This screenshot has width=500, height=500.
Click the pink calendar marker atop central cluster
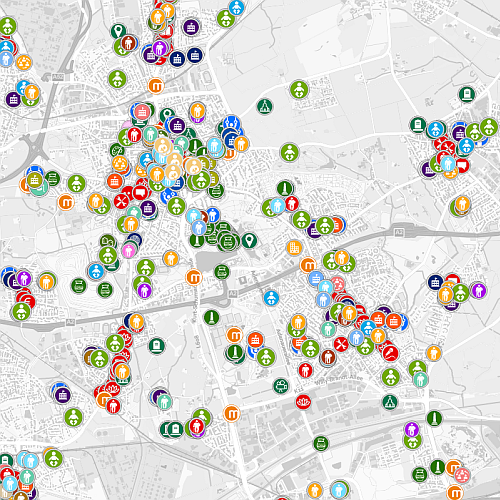tap(142, 112)
